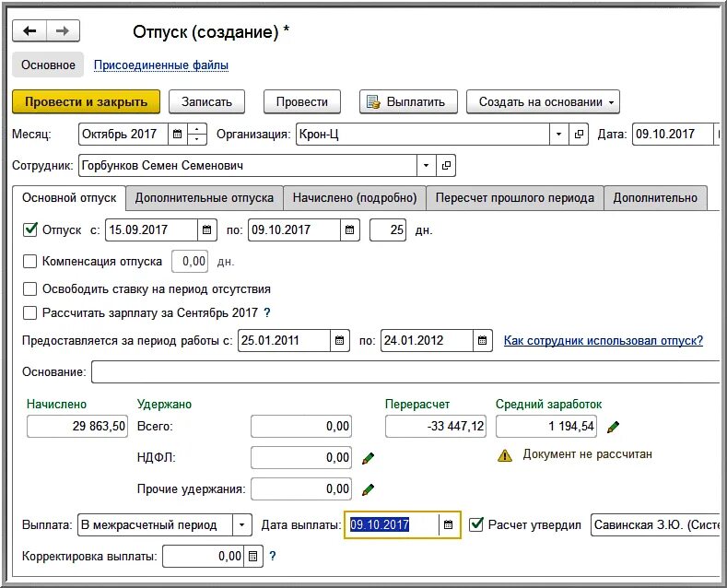The width and height of the screenshot is (727, 588).
Task: Click the vacation days count field
Action: (388, 230)
